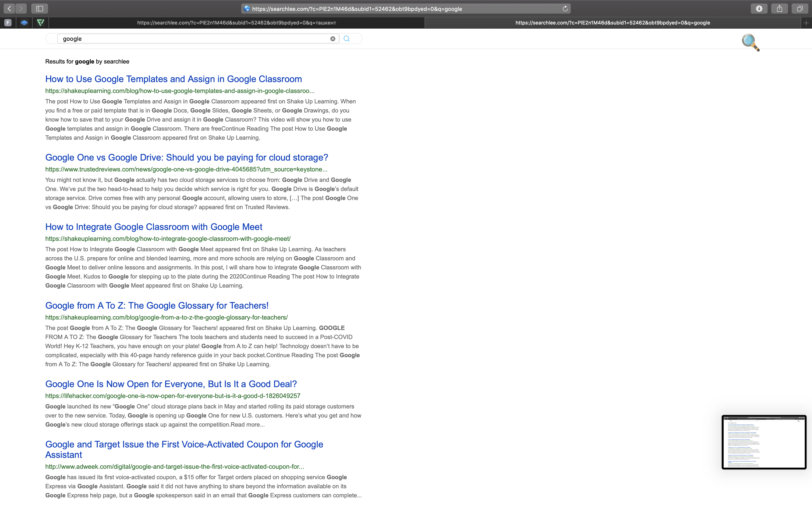Click the screenshot preview thumbnail
Image resolution: width=812 pixels, height=508 pixels.
pos(764,442)
